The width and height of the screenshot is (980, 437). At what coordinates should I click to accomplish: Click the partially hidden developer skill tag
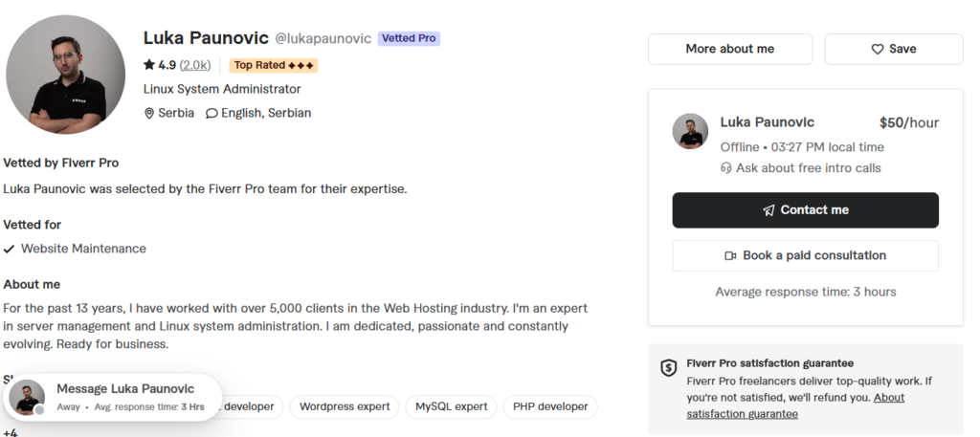[x=252, y=407]
